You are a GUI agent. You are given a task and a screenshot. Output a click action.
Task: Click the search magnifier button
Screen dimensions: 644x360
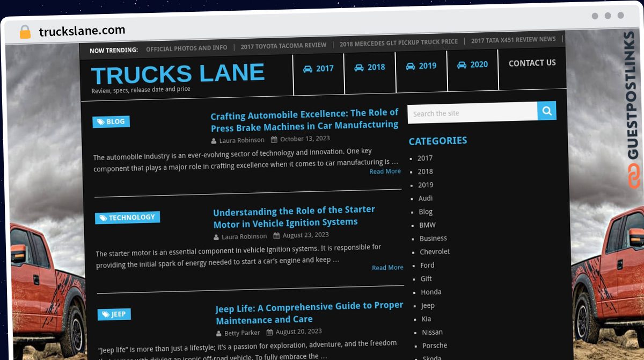(x=547, y=111)
